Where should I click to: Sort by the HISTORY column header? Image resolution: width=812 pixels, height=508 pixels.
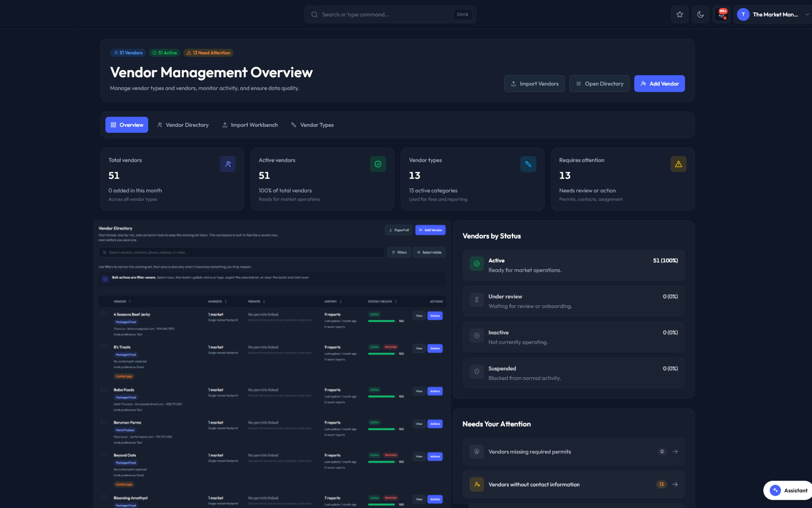pos(333,302)
